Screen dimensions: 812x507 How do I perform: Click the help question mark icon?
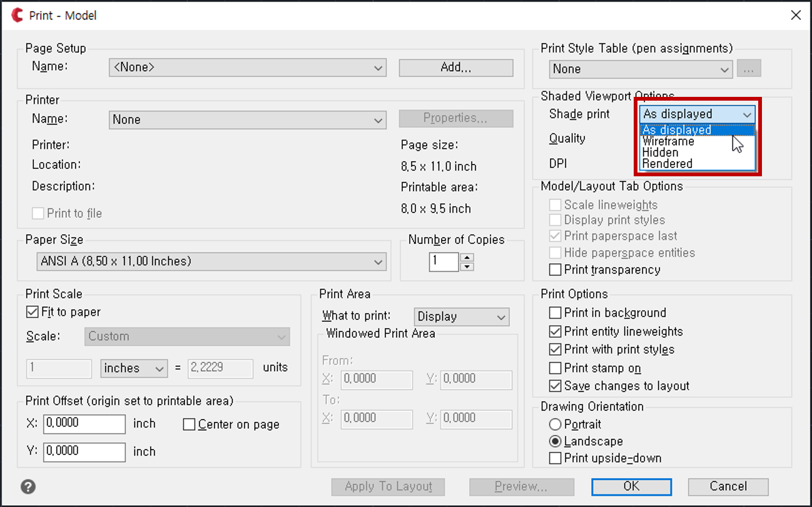point(28,486)
